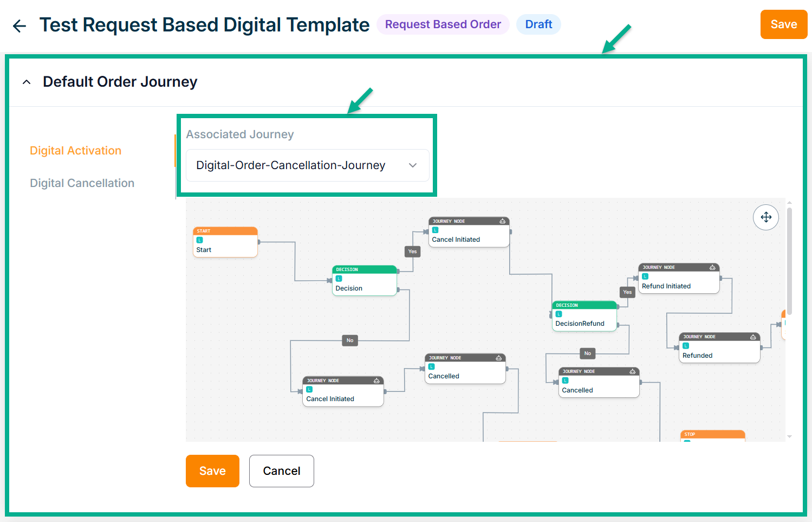The width and height of the screenshot is (812, 522).
Task: Click the Request Based Order badge
Action: click(443, 24)
